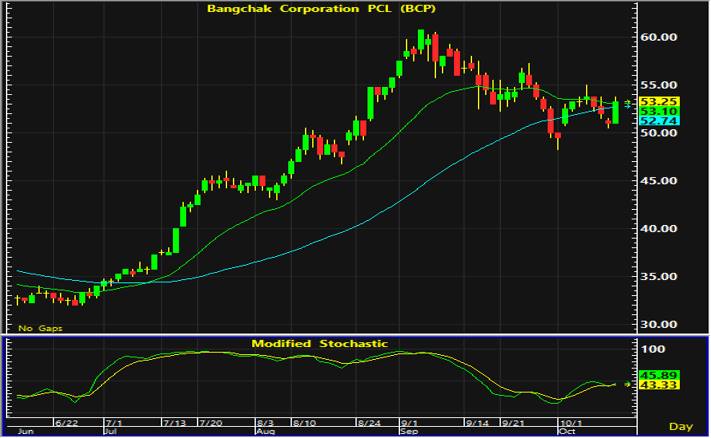The width and height of the screenshot is (711, 438).
Task: Click the Sep month label
Action: [x=409, y=431]
